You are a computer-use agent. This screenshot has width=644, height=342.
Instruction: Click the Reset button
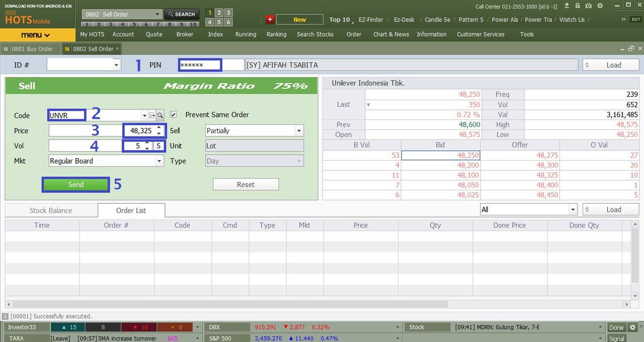pos(246,184)
